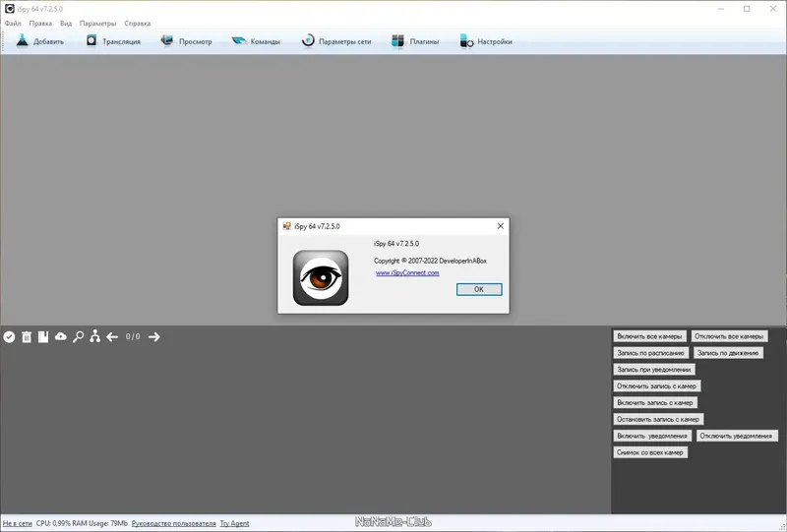Click the Добавить toolbar icon
Viewport: 787px width, 532px height.
(22, 41)
